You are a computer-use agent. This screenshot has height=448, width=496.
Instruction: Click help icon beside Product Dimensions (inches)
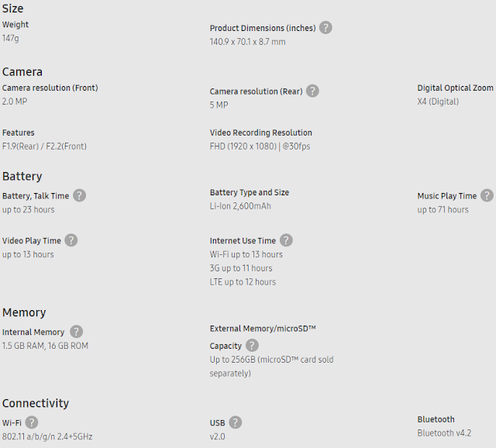(x=325, y=28)
